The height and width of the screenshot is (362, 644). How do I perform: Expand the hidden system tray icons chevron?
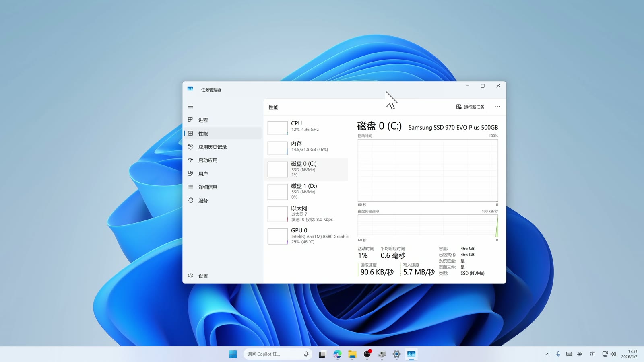pos(547,354)
